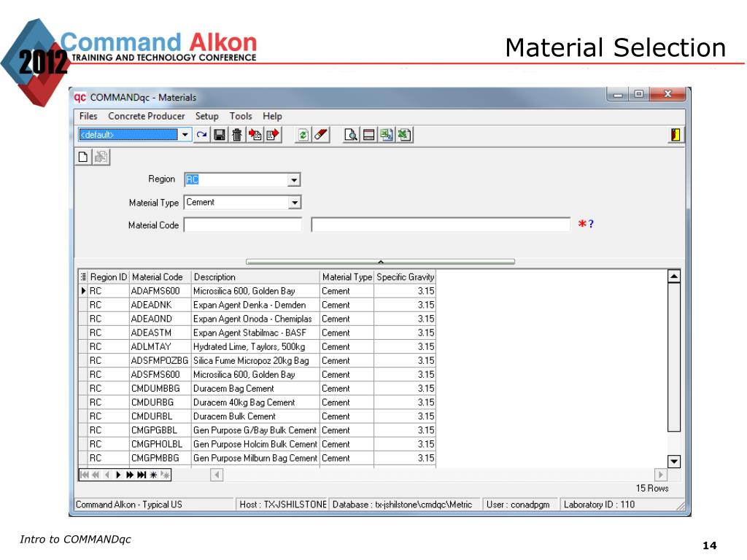The image size is (747, 560).
Task: Select the ADSFMS600 material code cell
Action: (160, 374)
